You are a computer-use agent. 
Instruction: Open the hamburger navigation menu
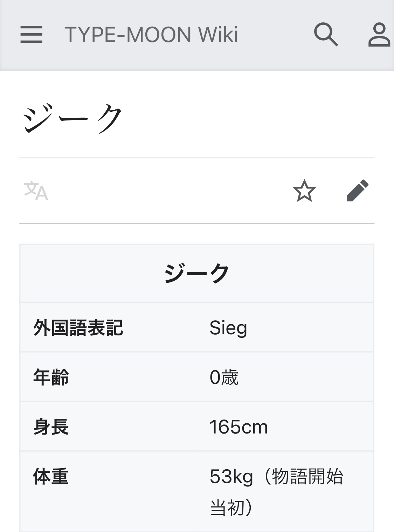[31, 35]
